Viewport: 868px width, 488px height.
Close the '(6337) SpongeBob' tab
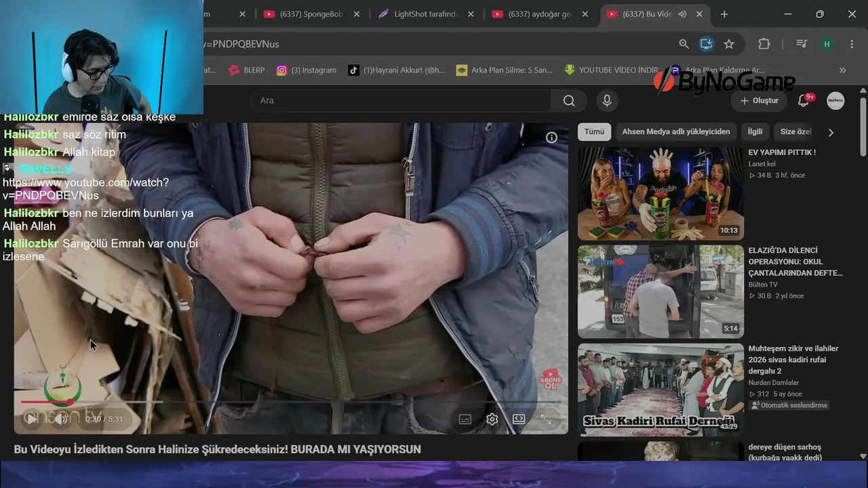click(357, 14)
